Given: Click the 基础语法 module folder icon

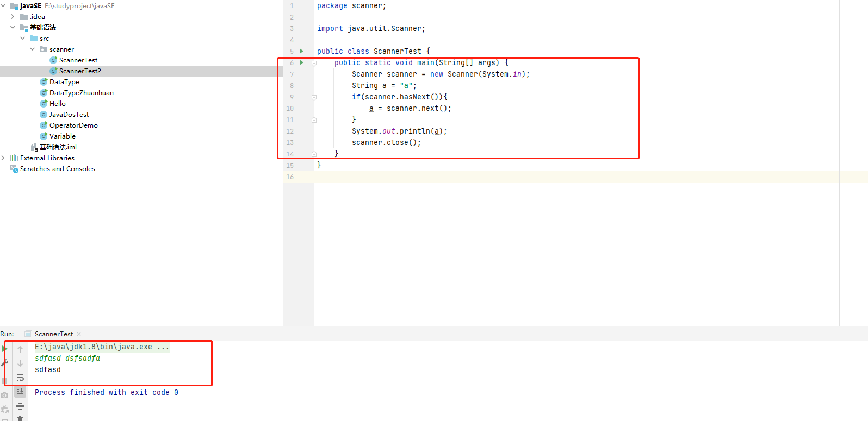Looking at the screenshot, I should pos(24,28).
